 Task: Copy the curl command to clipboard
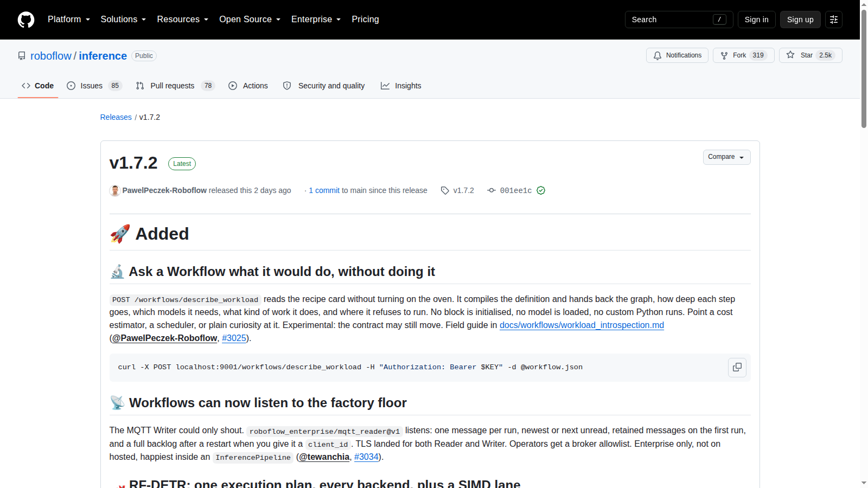pos(737,367)
